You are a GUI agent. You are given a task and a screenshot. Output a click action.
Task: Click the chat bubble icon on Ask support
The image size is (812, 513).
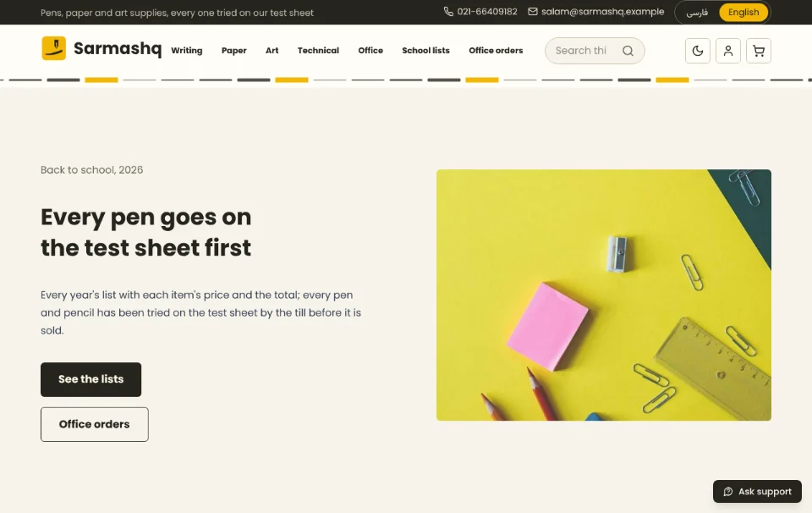(728, 492)
